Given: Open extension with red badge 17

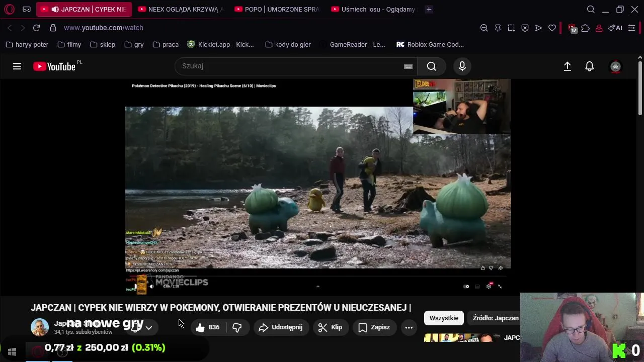Looking at the screenshot, I should click(572, 28).
